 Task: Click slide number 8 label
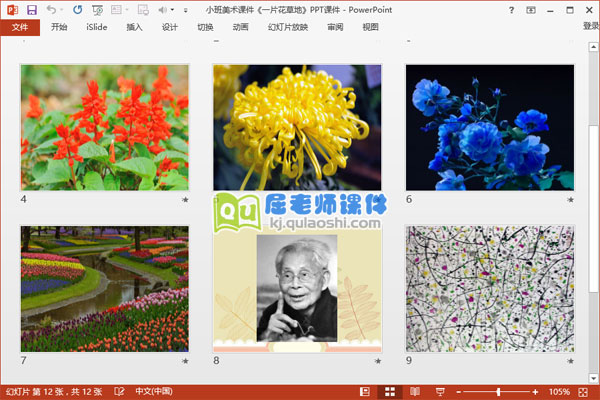216,361
